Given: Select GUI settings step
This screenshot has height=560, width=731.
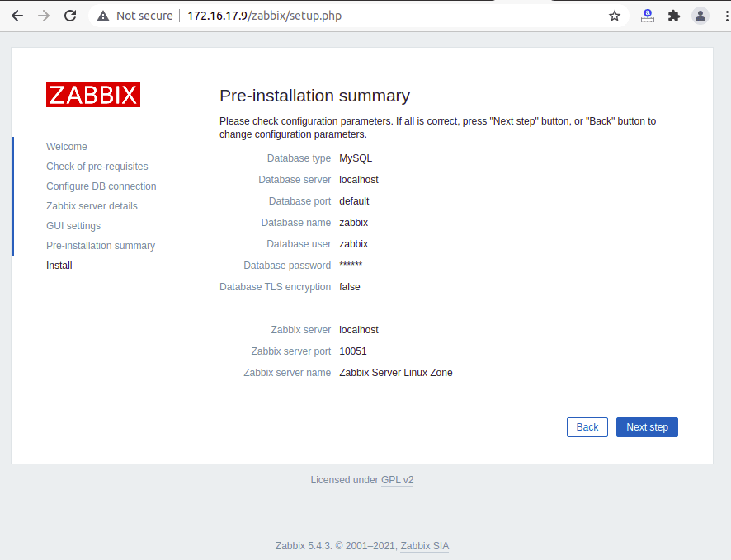Looking at the screenshot, I should [73, 226].
